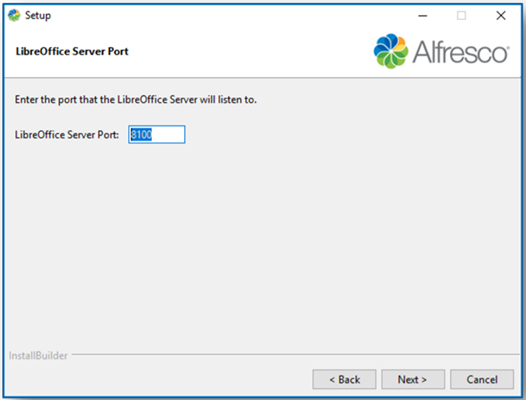Click the bold LibreOffice Server Port heading

pyautogui.click(x=72, y=51)
